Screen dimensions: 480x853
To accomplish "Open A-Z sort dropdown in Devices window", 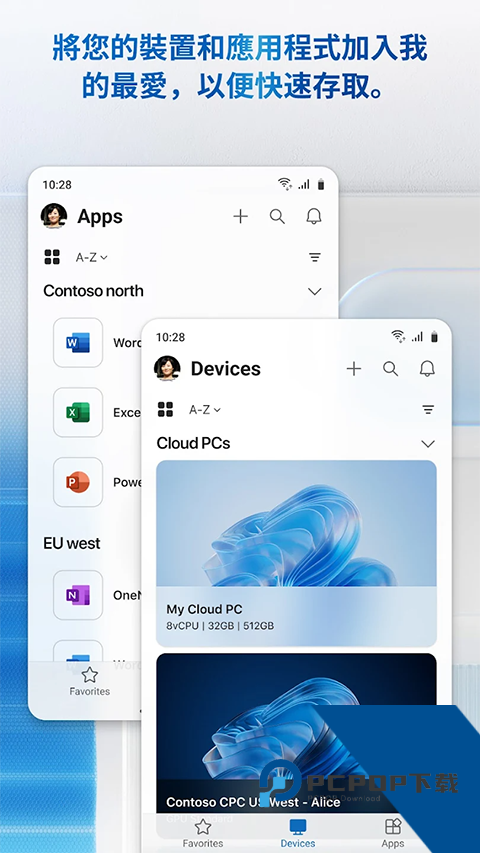I will (205, 410).
